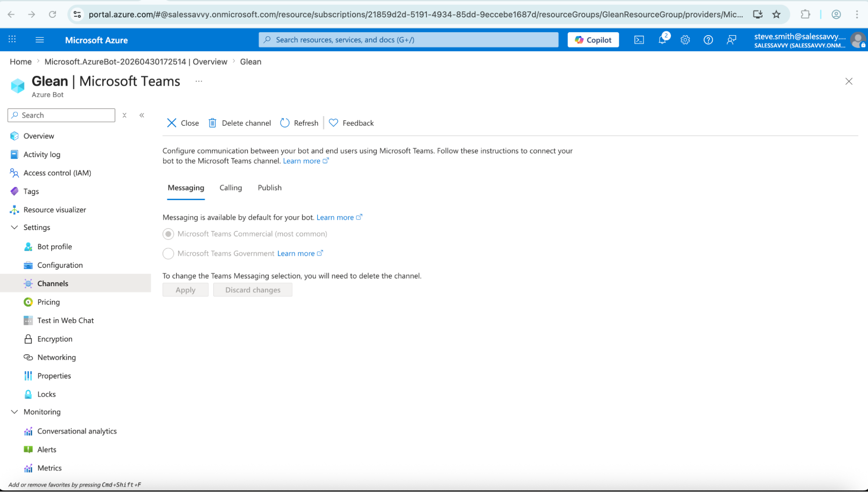Open the ellipsis more options beside title
The height and width of the screenshot is (492, 868).
tap(199, 81)
